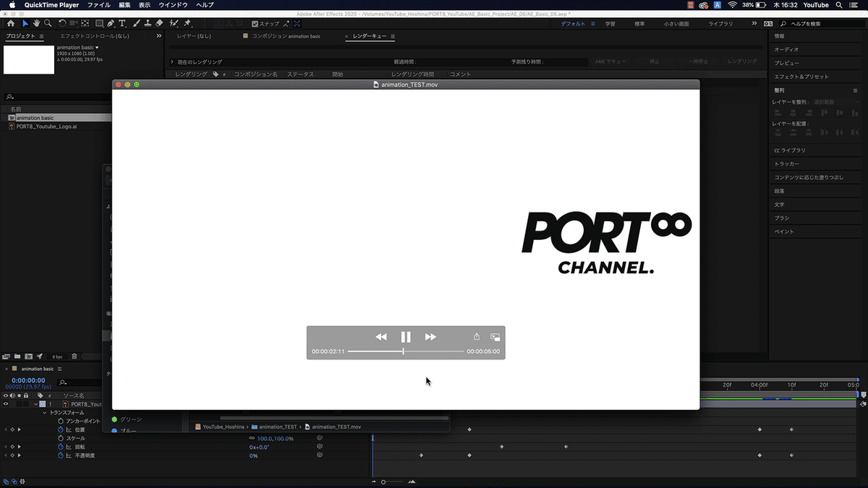Select the Zoom magnifier tool
Viewport: 868px width, 488px height.
pos(47,23)
